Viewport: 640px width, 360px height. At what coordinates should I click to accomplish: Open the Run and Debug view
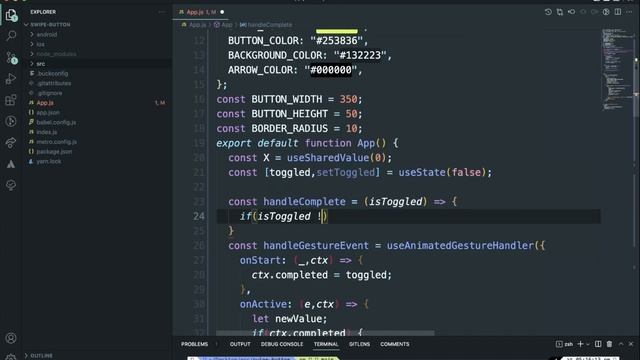coord(11,79)
